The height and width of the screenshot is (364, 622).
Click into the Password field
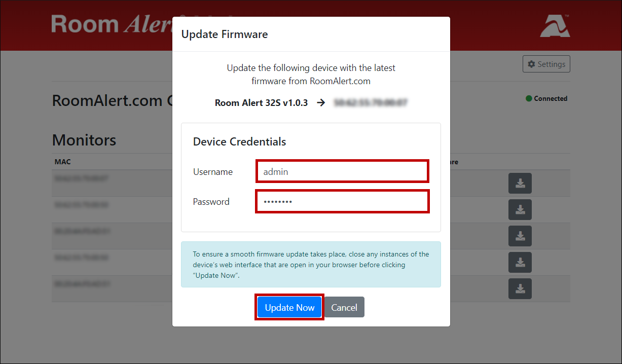tap(343, 201)
